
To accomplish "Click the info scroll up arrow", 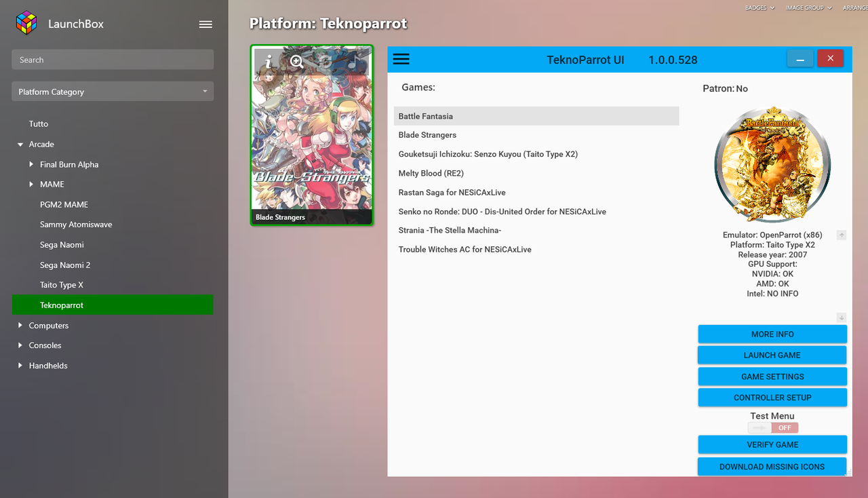I will pyautogui.click(x=842, y=235).
